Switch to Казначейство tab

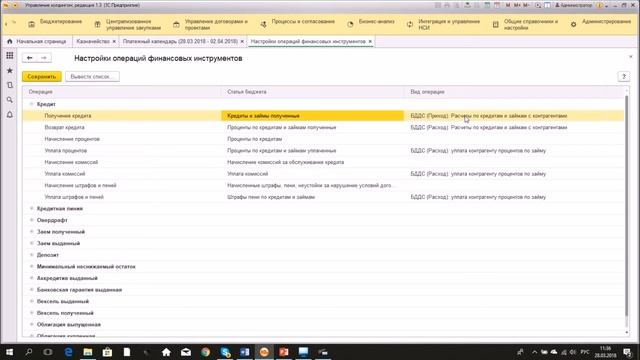(x=93, y=41)
